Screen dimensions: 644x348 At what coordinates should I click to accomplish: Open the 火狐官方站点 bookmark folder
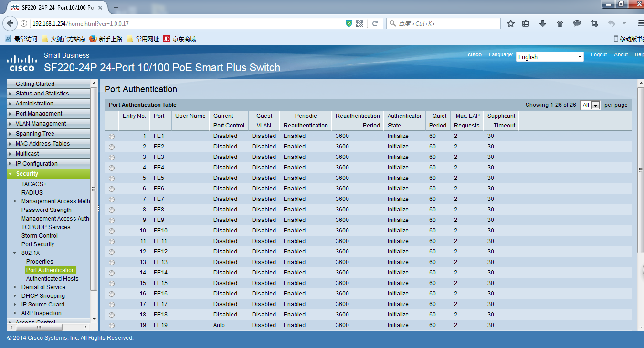coord(63,39)
